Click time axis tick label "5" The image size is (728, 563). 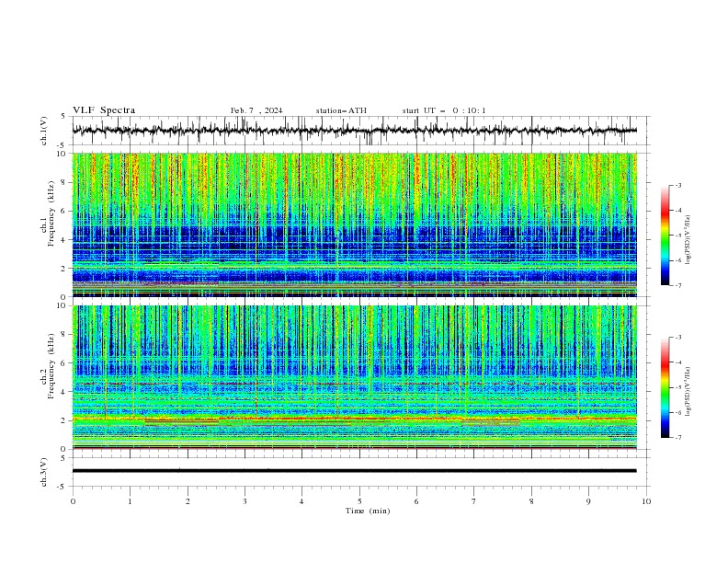point(359,501)
